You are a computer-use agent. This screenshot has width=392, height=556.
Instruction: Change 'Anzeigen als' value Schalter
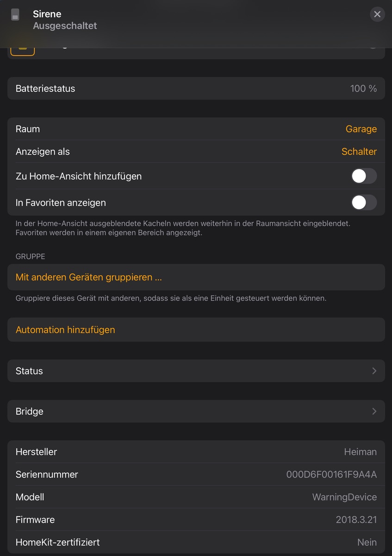pos(359,152)
